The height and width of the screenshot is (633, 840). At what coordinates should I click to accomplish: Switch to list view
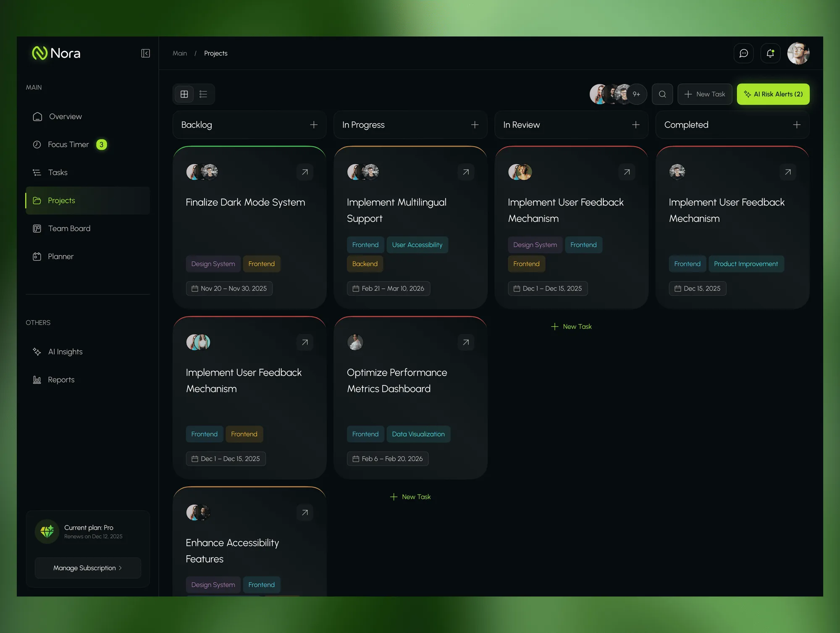(203, 94)
